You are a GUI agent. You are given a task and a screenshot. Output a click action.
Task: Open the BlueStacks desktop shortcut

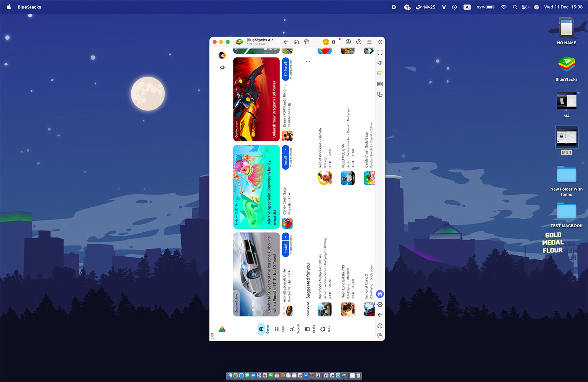(566, 69)
